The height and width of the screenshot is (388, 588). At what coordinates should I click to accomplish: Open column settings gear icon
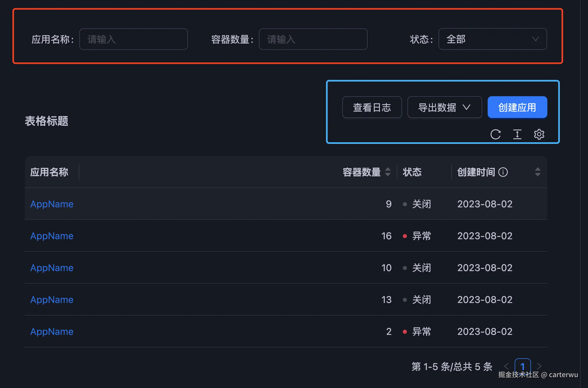539,134
